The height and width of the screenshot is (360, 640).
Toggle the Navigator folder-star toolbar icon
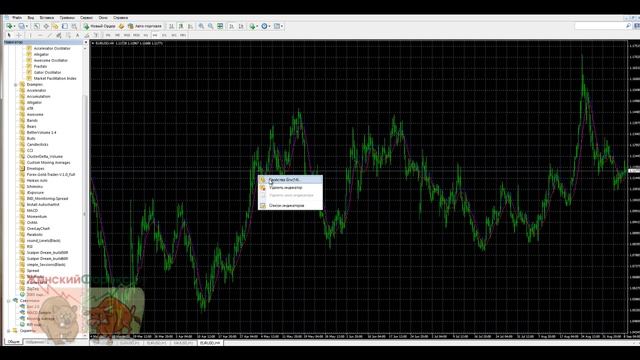click(55, 26)
